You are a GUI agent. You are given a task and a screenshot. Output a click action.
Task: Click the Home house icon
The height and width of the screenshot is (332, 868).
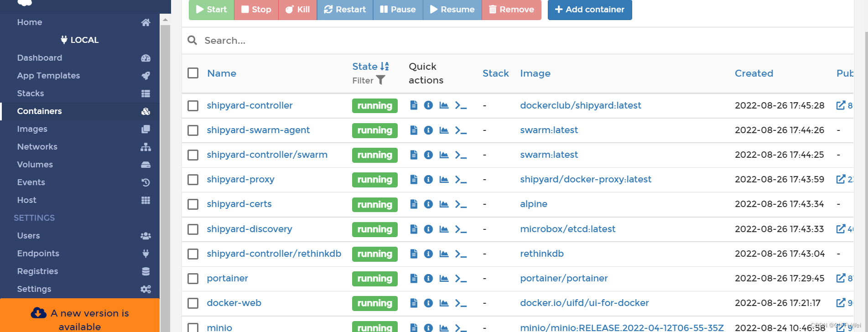click(146, 22)
